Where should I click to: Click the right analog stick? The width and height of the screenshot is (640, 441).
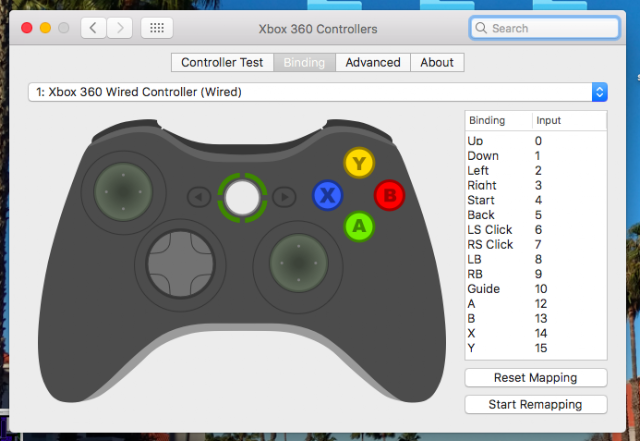pyautogui.click(x=298, y=263)
